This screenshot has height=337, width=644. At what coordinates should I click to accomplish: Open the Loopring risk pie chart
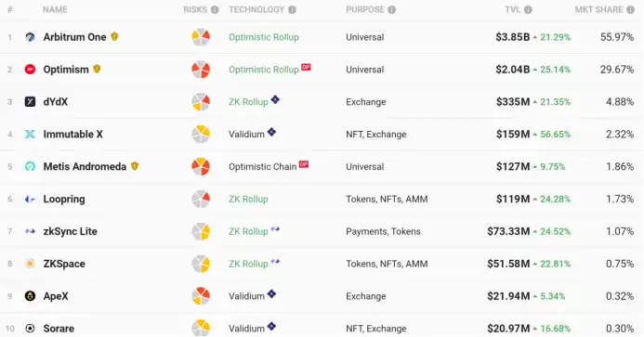[201, 199]
